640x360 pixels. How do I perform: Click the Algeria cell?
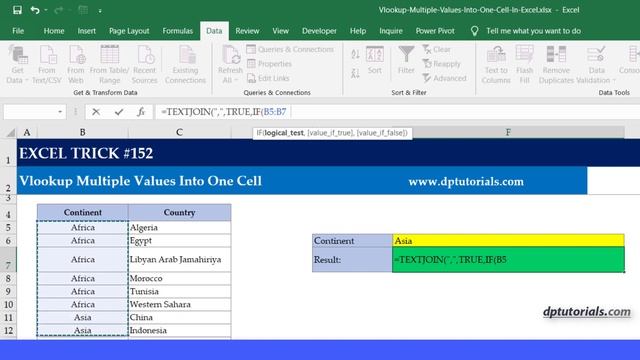(180, 227)
